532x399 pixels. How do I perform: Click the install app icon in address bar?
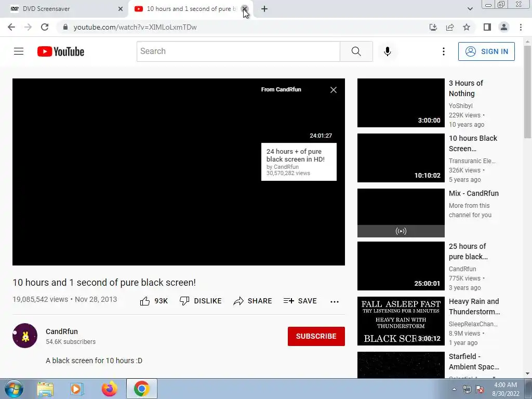coord(433,27)
